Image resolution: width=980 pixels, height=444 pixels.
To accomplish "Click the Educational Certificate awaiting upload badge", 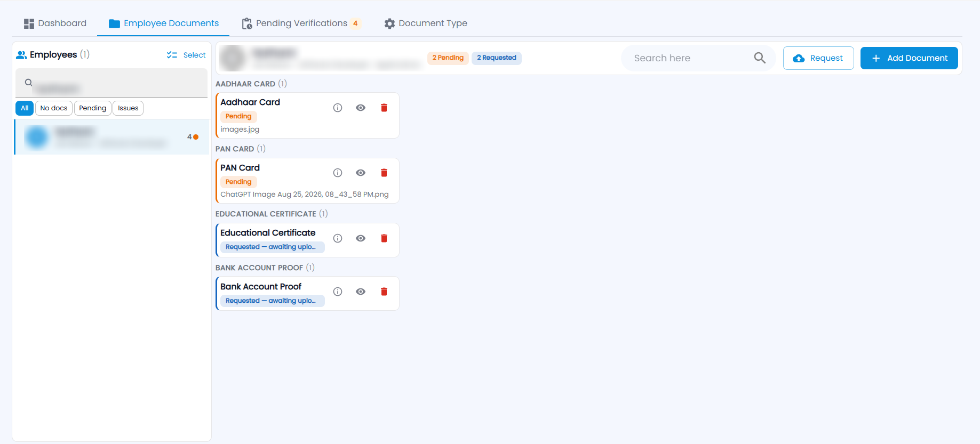I will (272, 247).
